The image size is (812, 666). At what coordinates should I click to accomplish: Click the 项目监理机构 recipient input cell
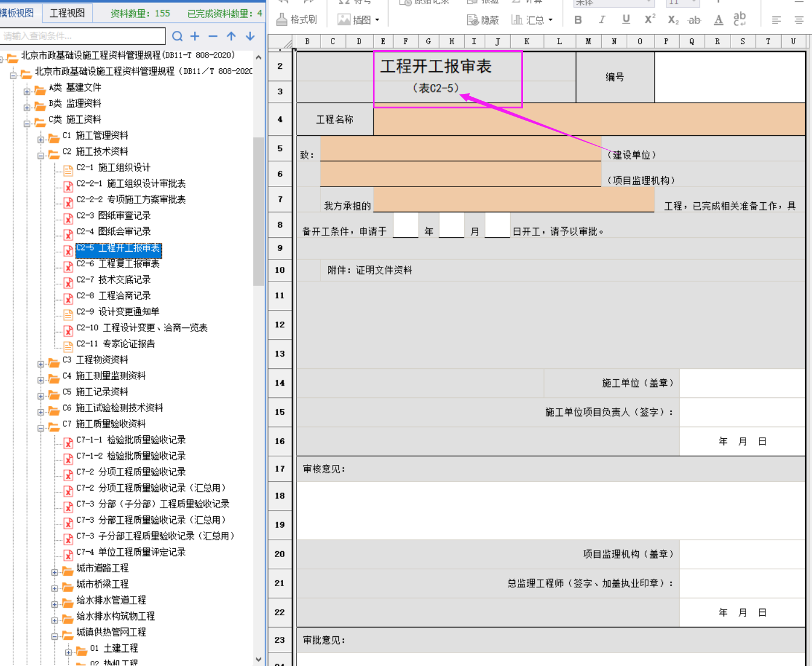[x=460, y=174]
